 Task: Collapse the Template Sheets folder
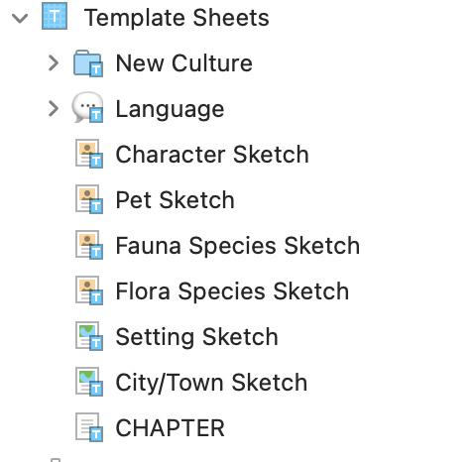click(x=20, y=18)
